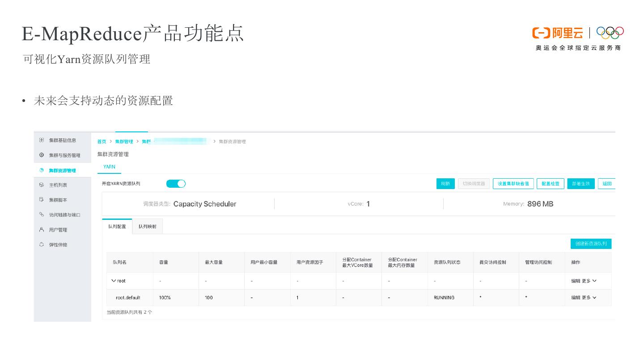Click the 配置检查 button
644x362 pixels.
(550, 184)
